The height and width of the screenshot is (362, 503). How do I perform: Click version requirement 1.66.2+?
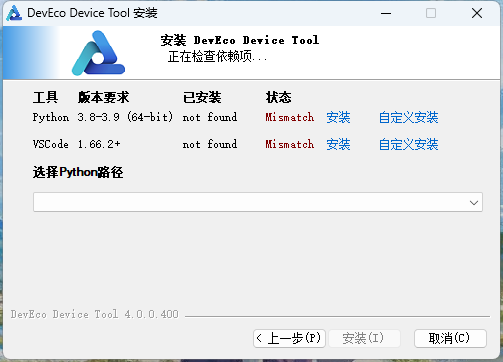tap(99, 144)
